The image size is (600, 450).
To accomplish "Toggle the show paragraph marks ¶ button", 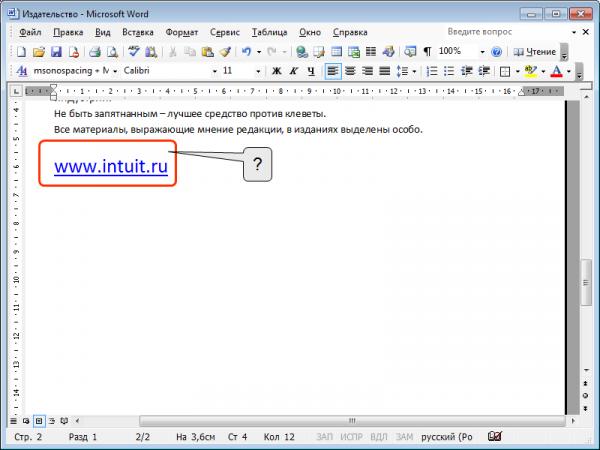I will (x=427, y=52).
